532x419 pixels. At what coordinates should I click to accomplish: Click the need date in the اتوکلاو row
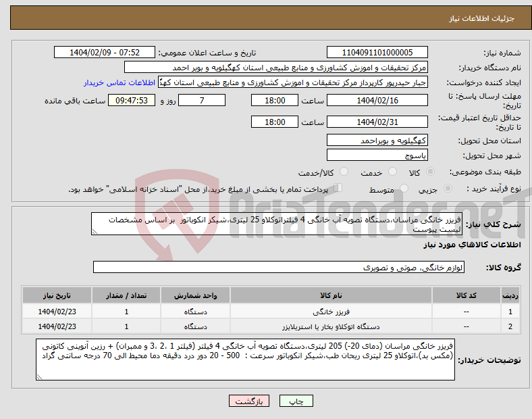pyautogui.click(x=57, y=326)
